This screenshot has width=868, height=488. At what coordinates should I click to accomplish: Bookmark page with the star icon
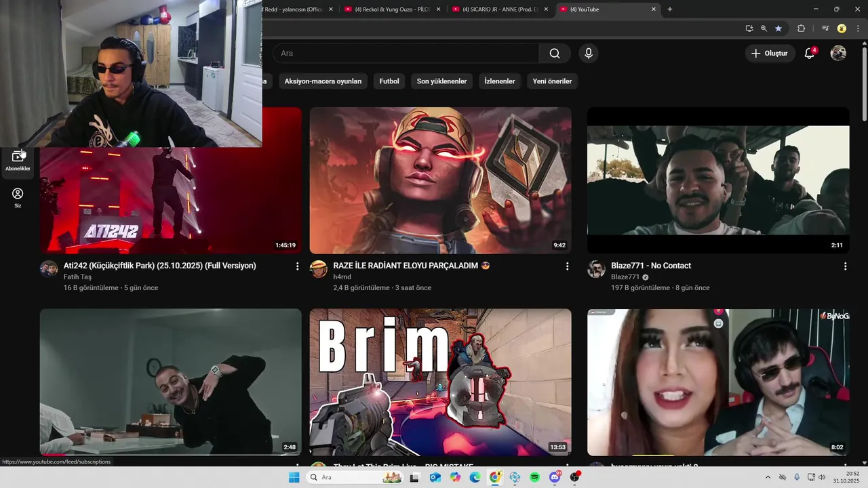[778, 28]
